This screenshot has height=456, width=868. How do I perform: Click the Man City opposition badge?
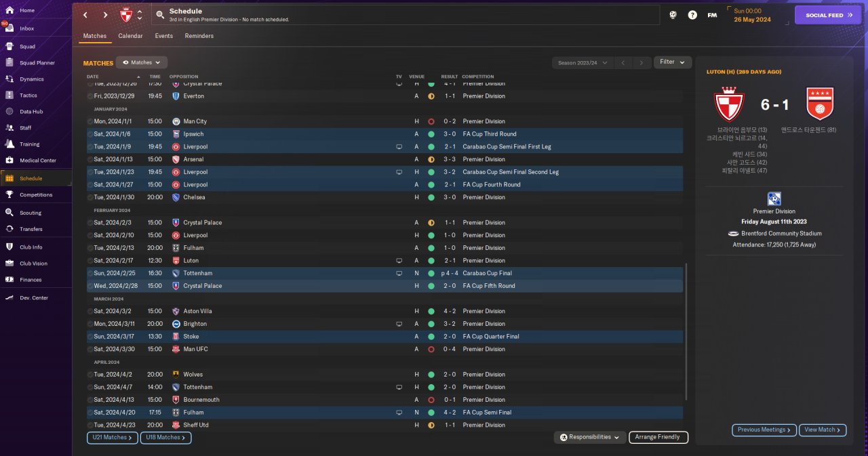tap(176, 121)
